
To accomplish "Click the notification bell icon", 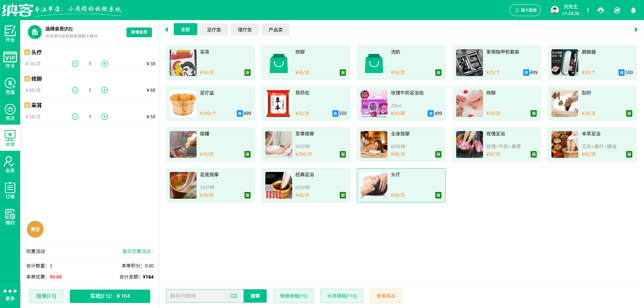I will click(x=633, y=10).
